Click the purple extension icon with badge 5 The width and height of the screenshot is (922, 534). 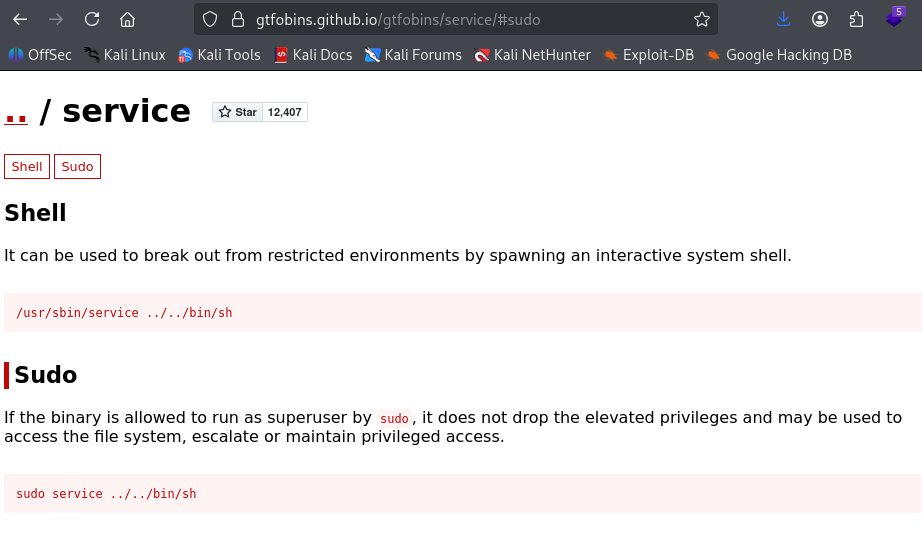894,18
